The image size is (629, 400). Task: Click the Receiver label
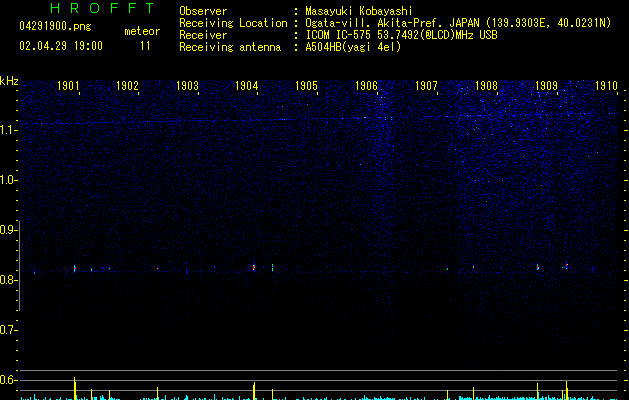click(x=203, y=35)
